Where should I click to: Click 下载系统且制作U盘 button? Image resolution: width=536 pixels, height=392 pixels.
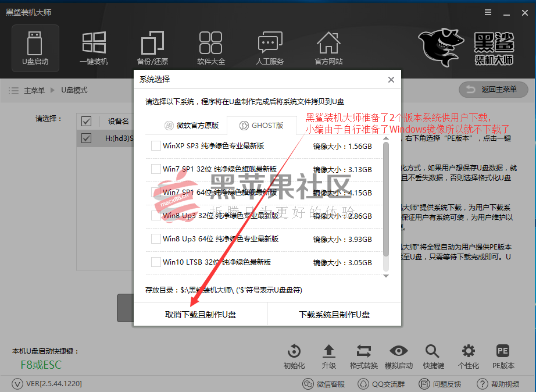tap(334, 314)
